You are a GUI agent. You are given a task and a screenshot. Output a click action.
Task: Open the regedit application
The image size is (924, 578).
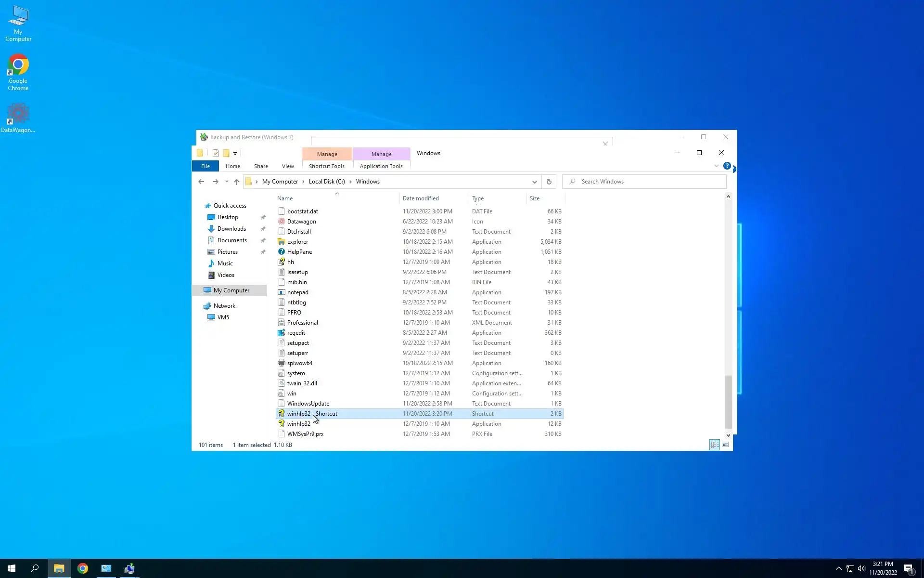(296, 333)
